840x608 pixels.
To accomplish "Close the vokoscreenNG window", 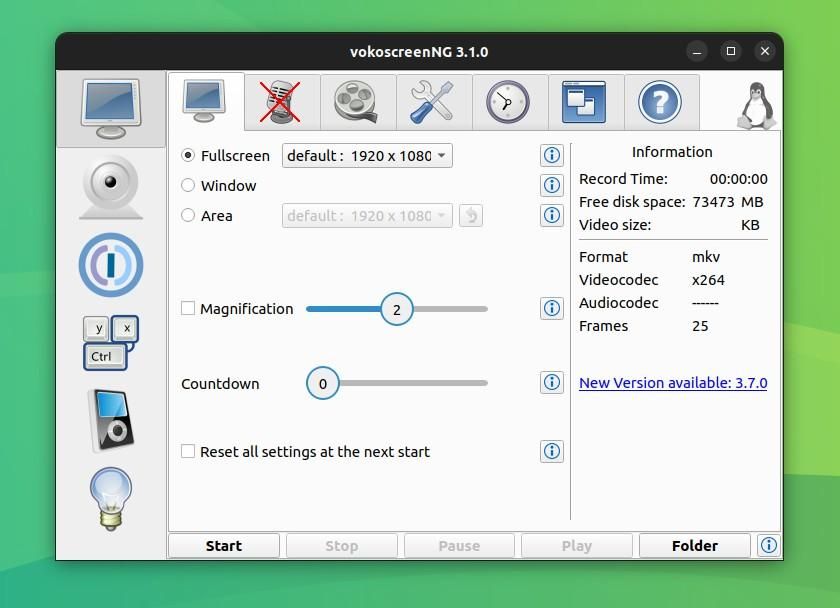I will coord(764,51).
